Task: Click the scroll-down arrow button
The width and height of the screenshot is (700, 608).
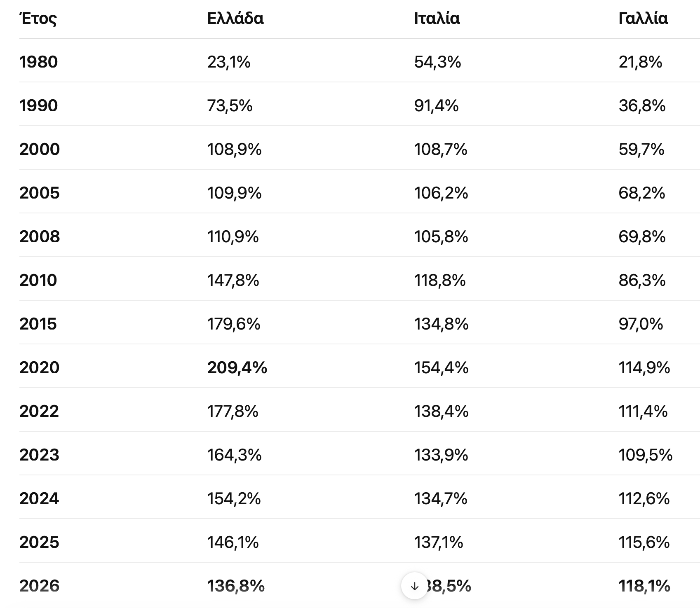Action: coord(415,586)
